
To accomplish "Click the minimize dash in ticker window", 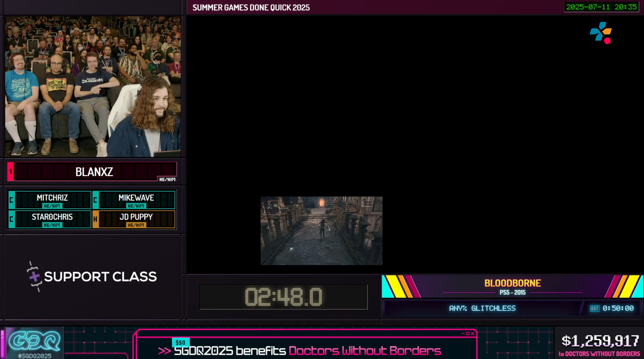I will coord(463,333).
